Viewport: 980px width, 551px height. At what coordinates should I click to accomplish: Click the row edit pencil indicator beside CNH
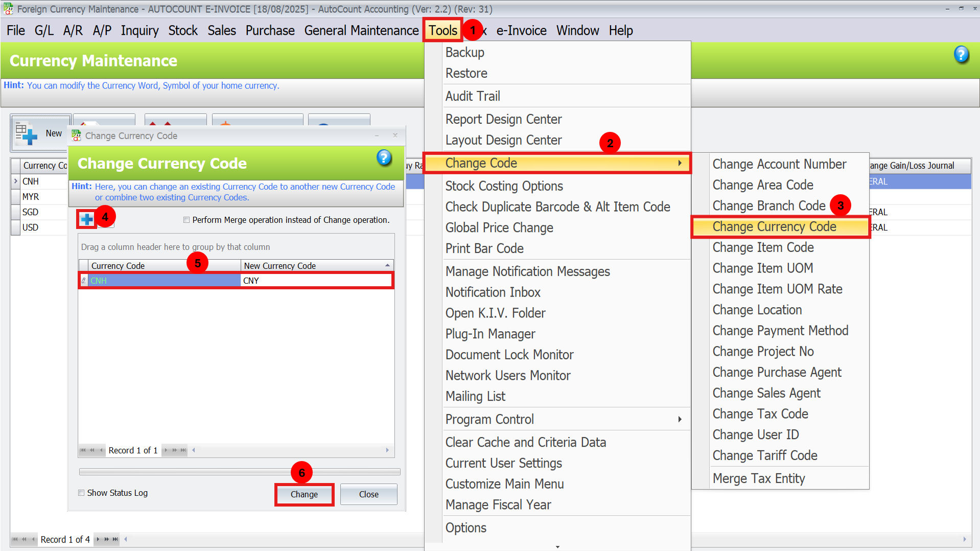pyautogui.click(x=83, y=281)
